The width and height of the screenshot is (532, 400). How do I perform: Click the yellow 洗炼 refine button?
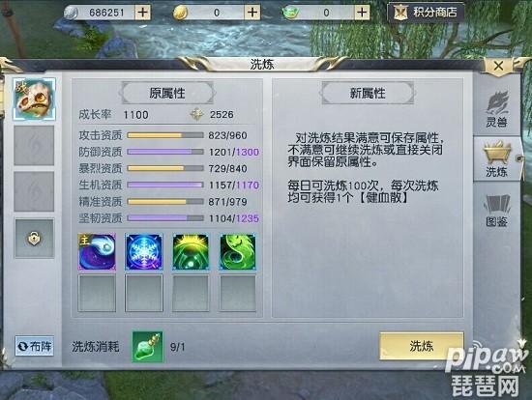[x=422, y=346]
